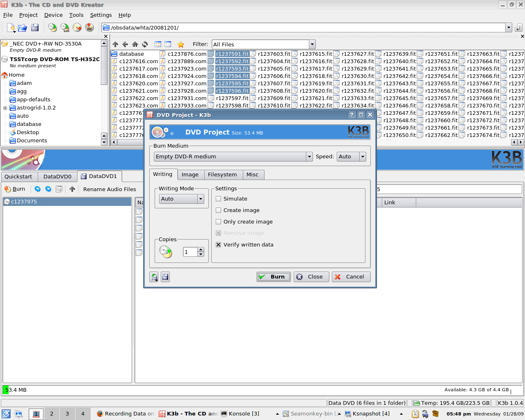Click the Copy DVD disc icon
The image size is (525, 420).
[65, 27]
